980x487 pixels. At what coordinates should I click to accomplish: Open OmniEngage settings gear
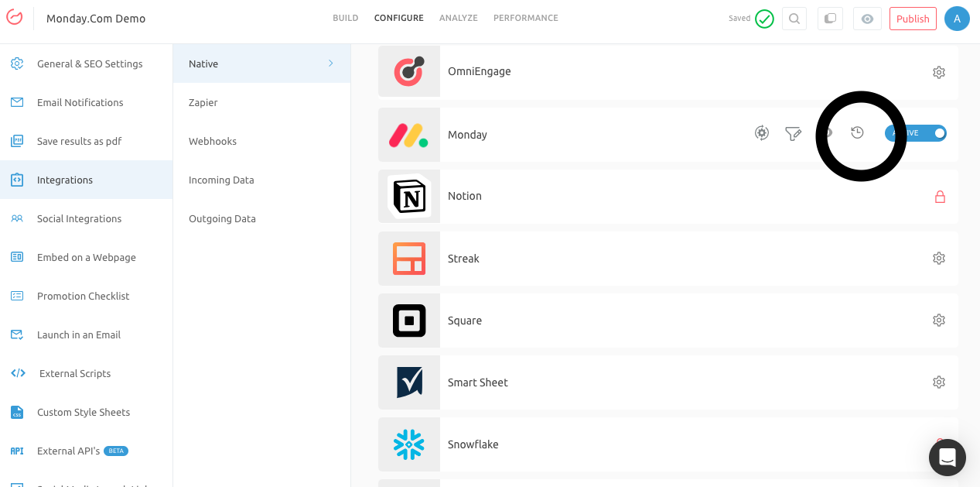[x=939, y=72]
